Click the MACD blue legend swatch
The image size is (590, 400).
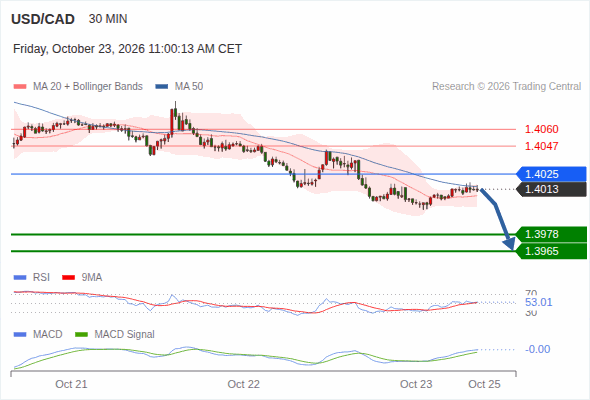click(x=20, y=335)
